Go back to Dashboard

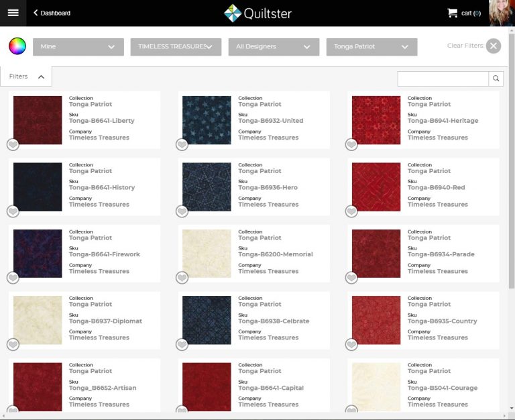(52, 13)
